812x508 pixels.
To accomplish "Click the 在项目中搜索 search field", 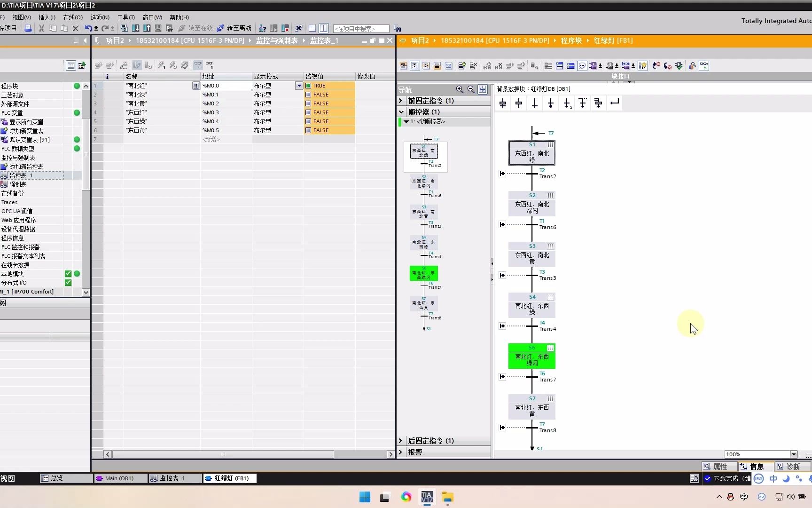I will point(361,29).
